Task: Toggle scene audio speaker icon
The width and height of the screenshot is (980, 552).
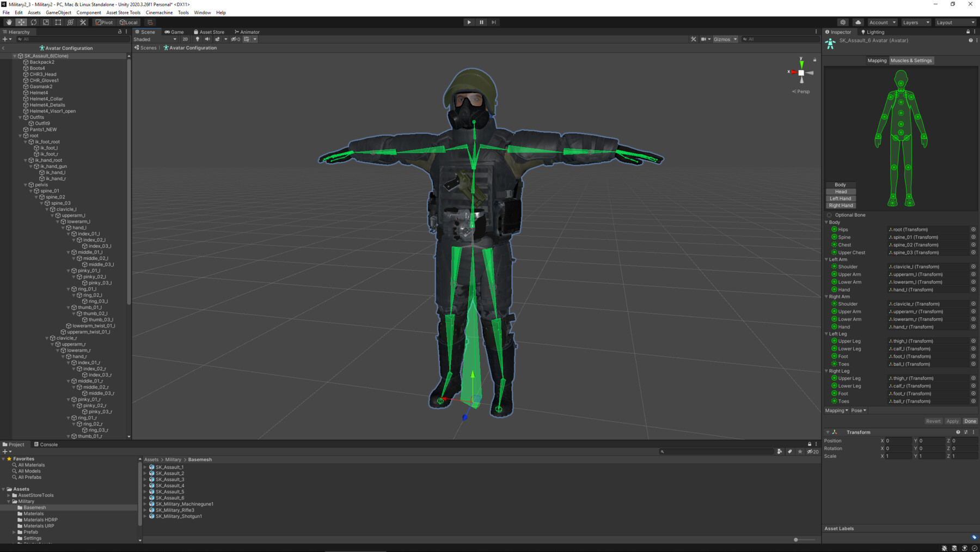Action: click(x=207, y=39)
